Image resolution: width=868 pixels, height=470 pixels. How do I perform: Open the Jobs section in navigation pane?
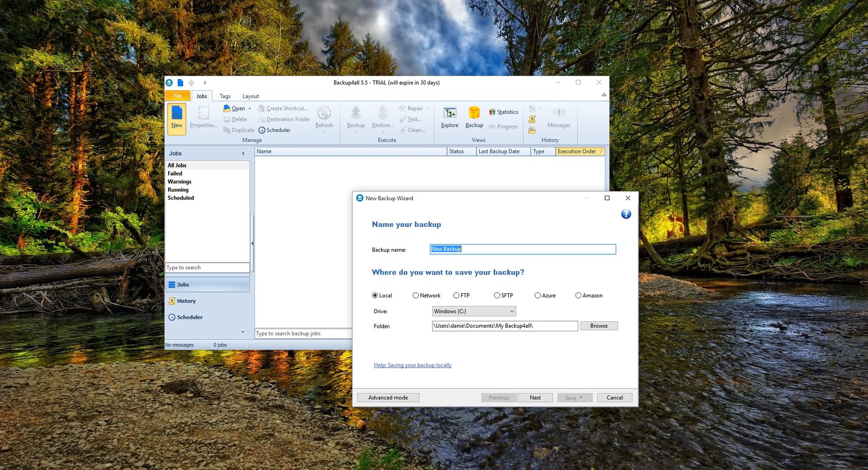pyautogui.click(x=207, y=285)
